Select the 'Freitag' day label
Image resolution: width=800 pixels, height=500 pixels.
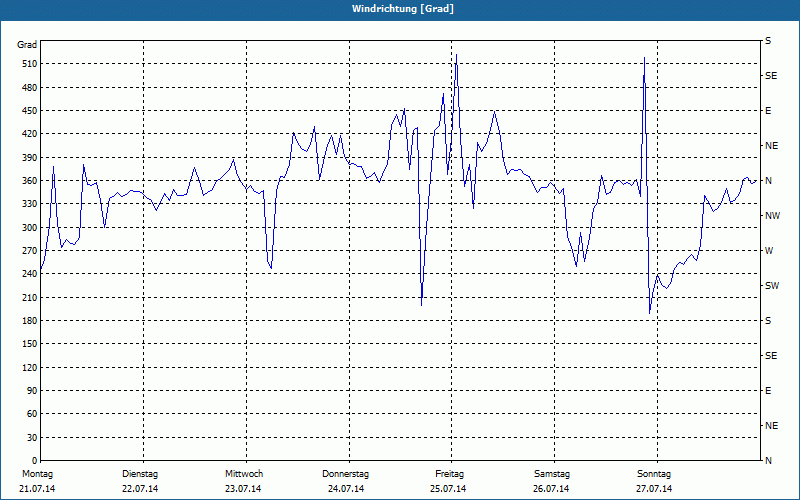(449, 474)
